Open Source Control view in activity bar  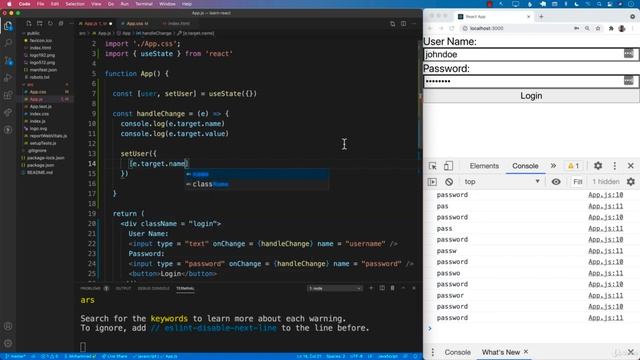click(x=8, y=61)
